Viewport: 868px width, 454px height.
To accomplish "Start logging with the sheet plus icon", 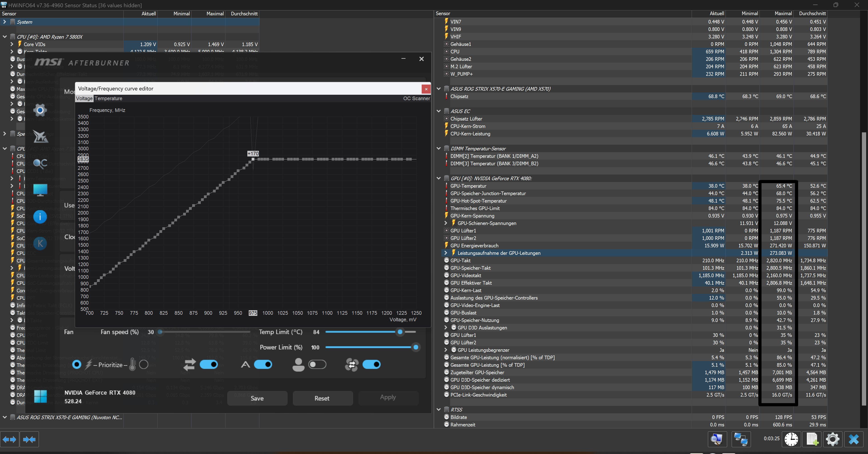I will [x=812, y=439].
